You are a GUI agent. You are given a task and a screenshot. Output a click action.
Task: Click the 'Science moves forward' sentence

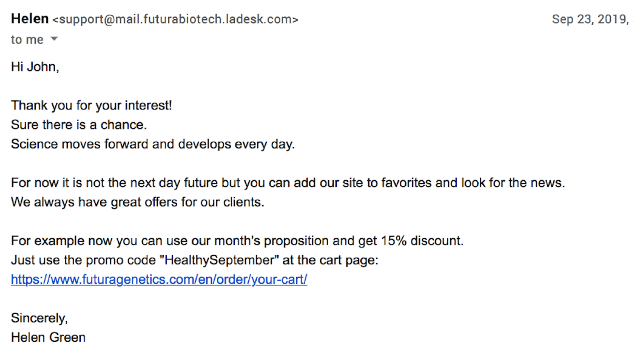[153, 144]
